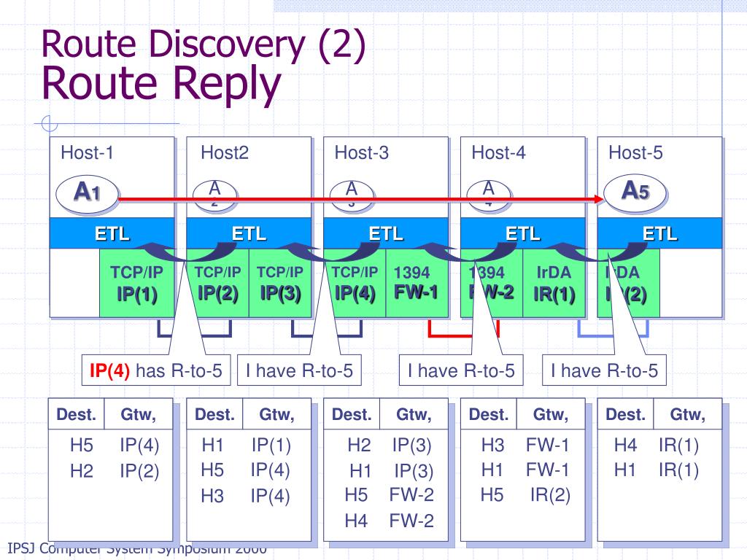The width and height of the screenshot is (747, 560).
Task: Click the H2 IP(3) routing row
Action: pos(390,446)
